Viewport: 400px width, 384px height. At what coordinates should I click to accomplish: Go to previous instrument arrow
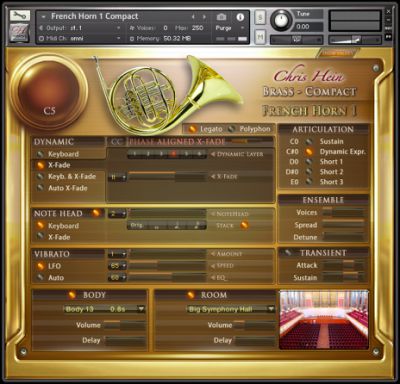pyautogui.click(x=193, y=17)
